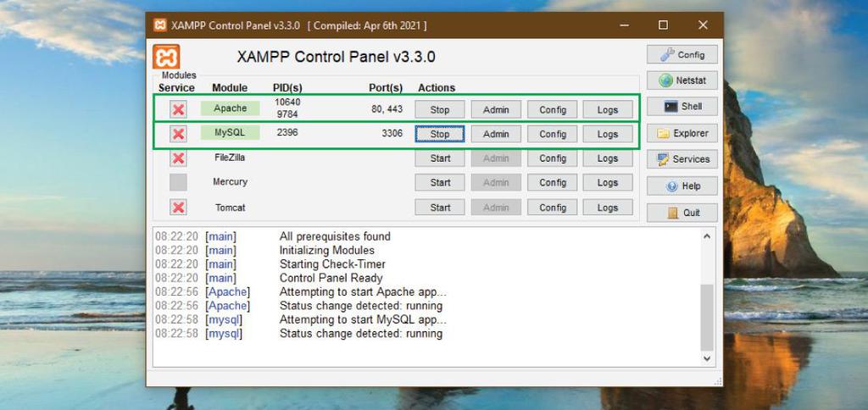Click the log panel scrollbar thumb
This screenshot has width=868, height=410.
707,318
